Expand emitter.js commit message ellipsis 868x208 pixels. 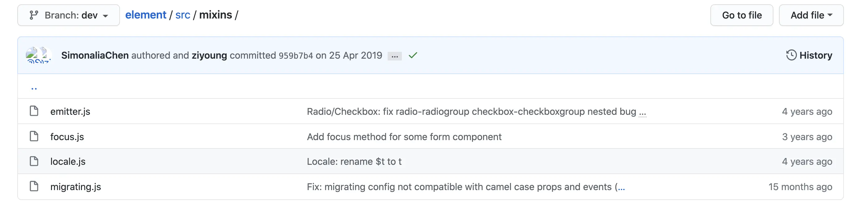(x=643, y=112)
